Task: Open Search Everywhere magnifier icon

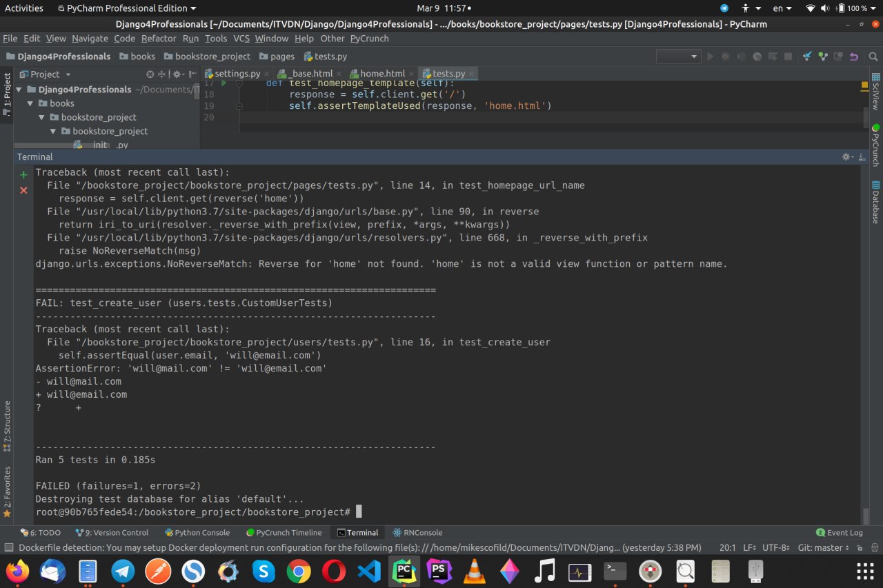Action: coord(873,57)
